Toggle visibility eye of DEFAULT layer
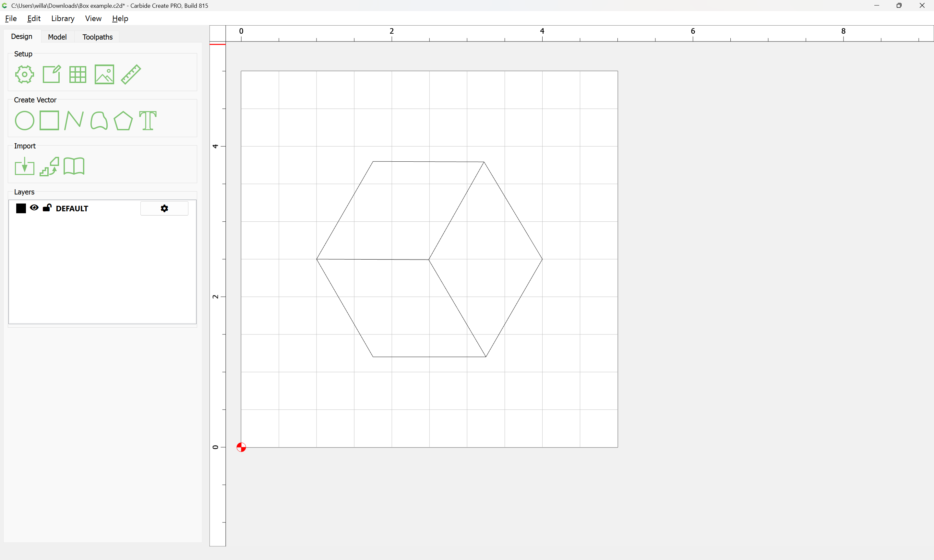 tap(34, 207)
